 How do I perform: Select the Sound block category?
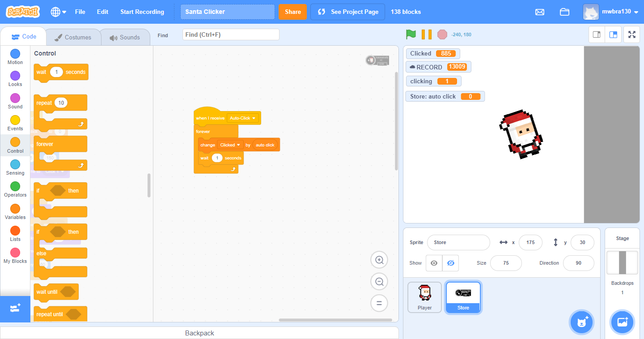[15, 101]
